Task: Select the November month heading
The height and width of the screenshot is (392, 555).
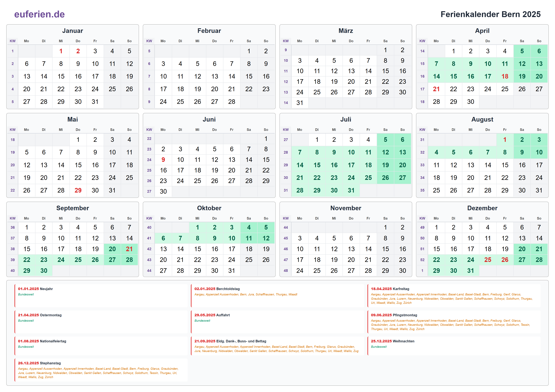Action: tap(346, 208)
